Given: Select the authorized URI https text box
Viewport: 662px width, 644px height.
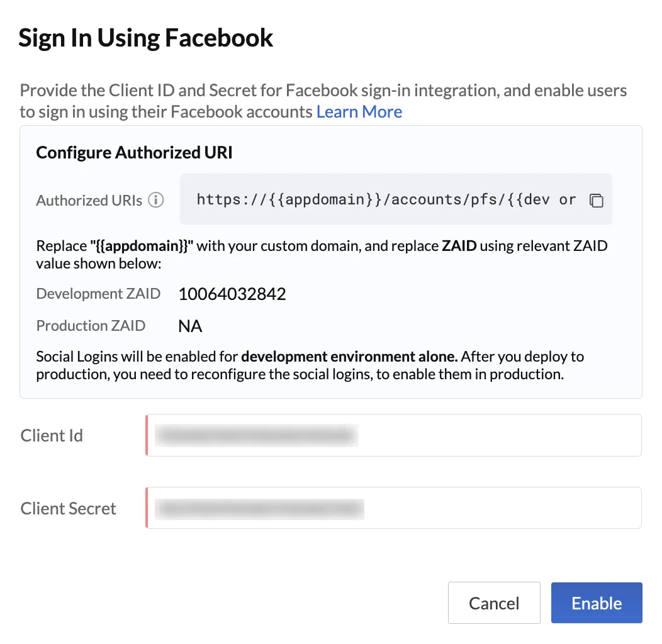Looking at the screenshot, I should pos(396,199).
